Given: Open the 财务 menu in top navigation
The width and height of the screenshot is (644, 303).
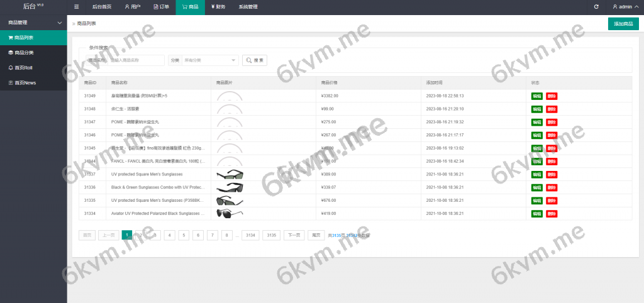Looking at the screenshot, I should [218, 7].
